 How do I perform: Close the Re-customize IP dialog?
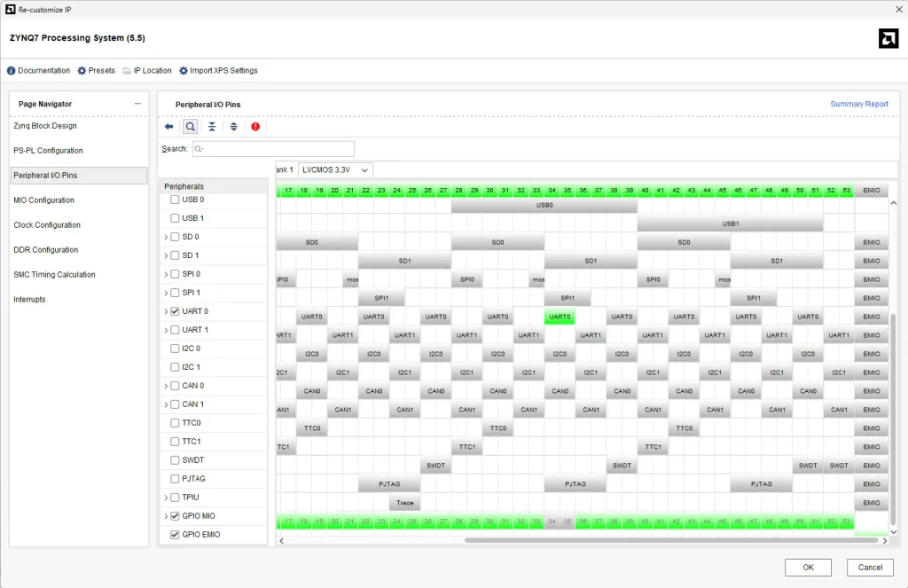pyautogui.click(x=899, y=9)
